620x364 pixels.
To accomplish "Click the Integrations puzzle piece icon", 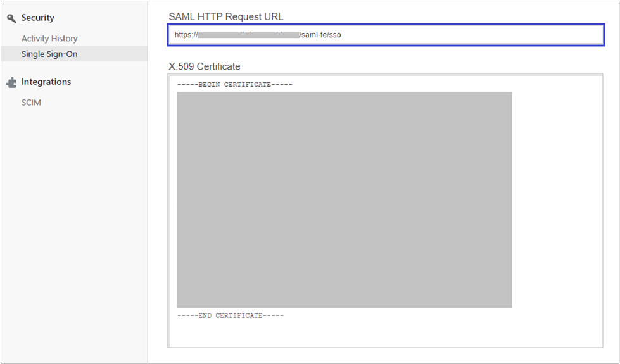I will 11,82.
